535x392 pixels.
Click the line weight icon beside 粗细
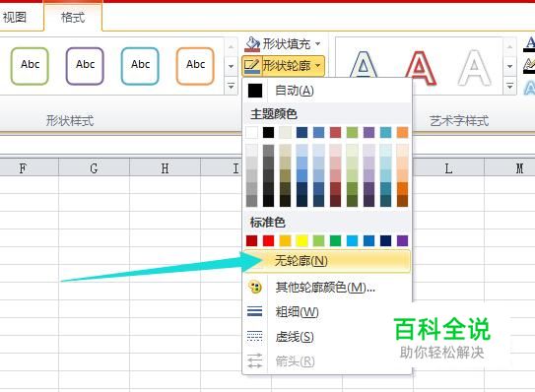254,311
